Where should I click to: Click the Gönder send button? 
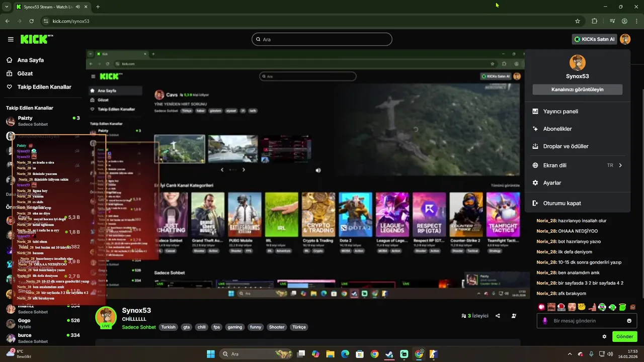(x=624, y=336)
